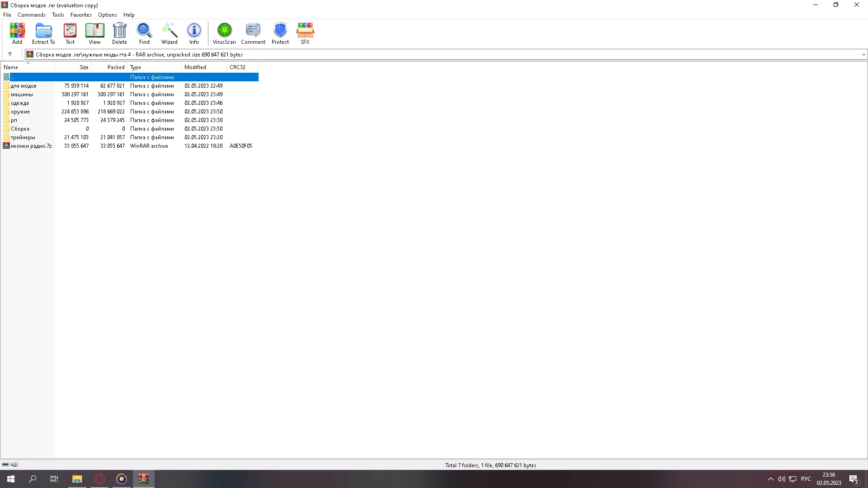The width and height of the screenshot is (868, 488).
Task: Go up one folder level arrow
Action: click(x=10, y=54)
